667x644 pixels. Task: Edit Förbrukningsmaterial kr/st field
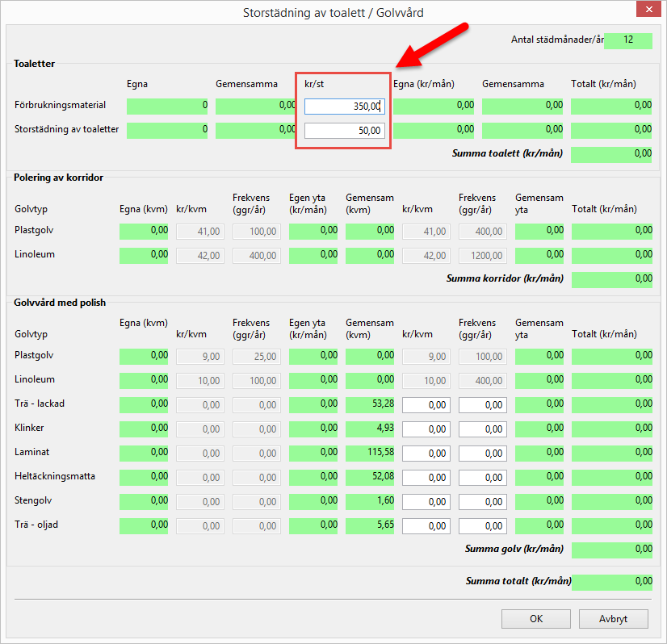coord(344,107)
